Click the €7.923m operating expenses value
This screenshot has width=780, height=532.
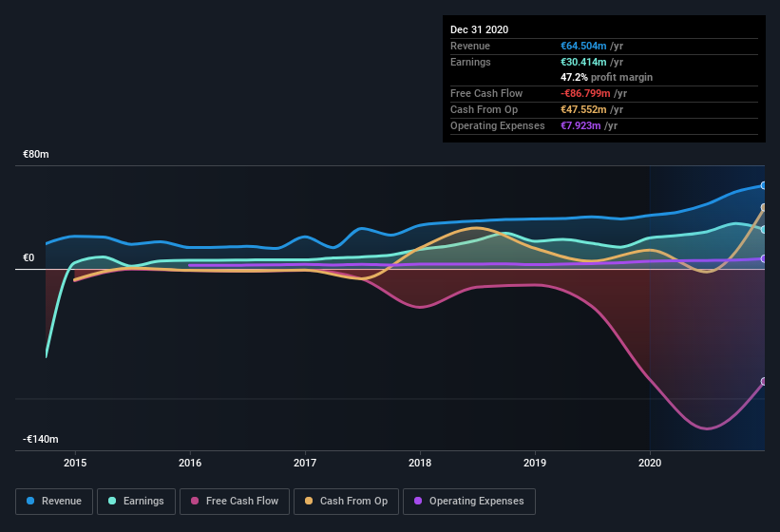[580, 125]
